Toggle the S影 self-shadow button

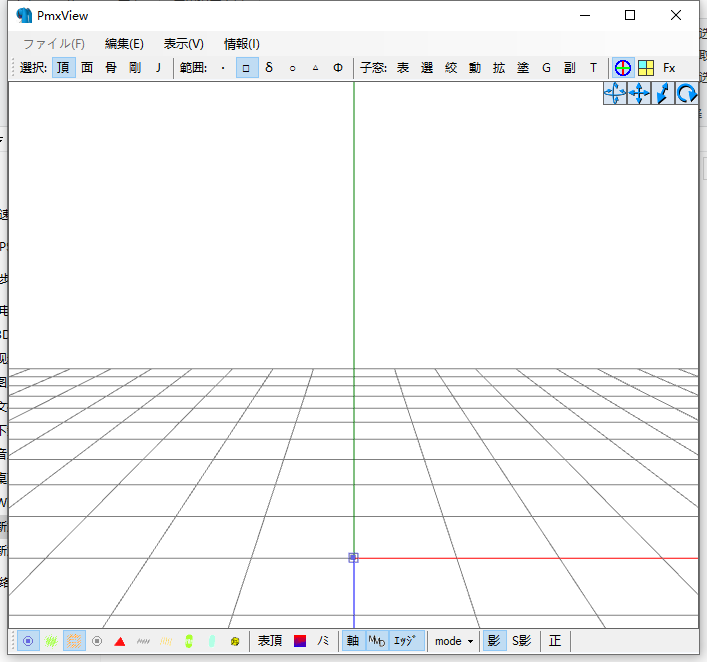522,641
